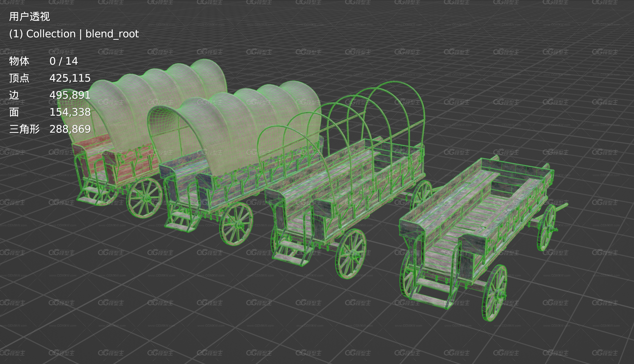Screen dimensions: 634x364
Task: Click the '顶点' statistics label
Action: 19,78
